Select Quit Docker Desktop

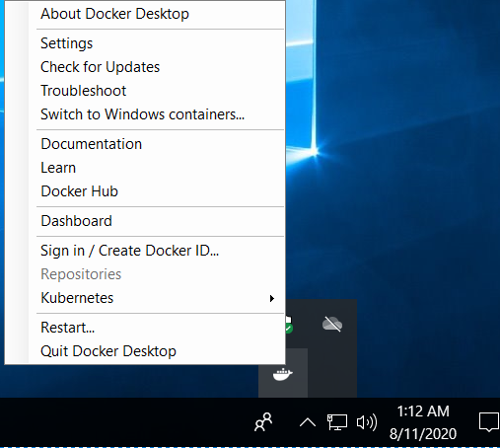(x=145, y=351)
